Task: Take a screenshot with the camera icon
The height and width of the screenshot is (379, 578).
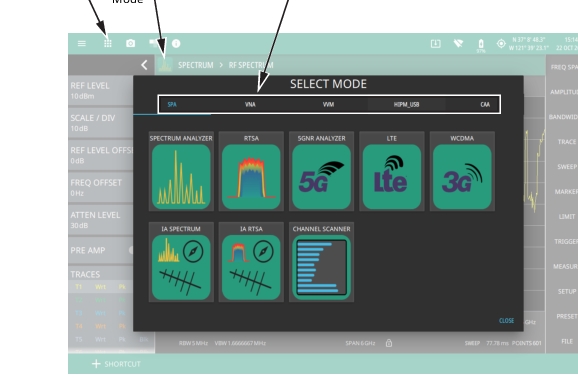Action: tap(130, 44)
